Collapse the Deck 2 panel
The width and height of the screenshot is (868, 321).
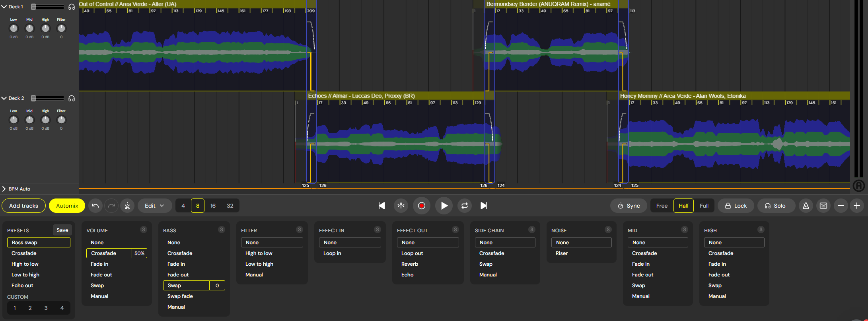[x=4, y=98]
